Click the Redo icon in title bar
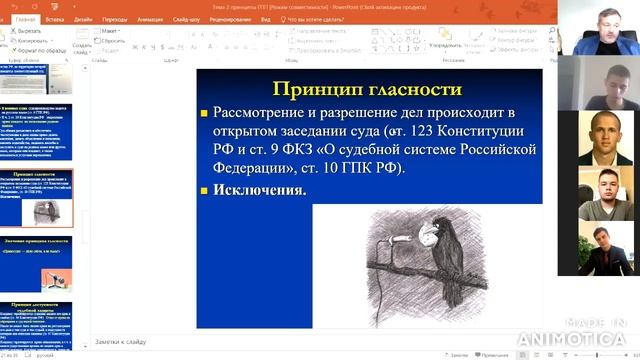The image size is (640, 360). [35, 7]
